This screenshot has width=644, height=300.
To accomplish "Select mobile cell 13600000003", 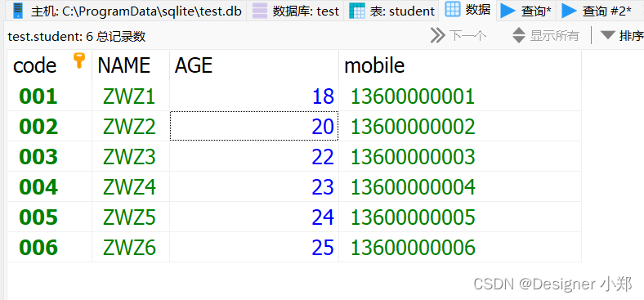I will pos(460,157).
